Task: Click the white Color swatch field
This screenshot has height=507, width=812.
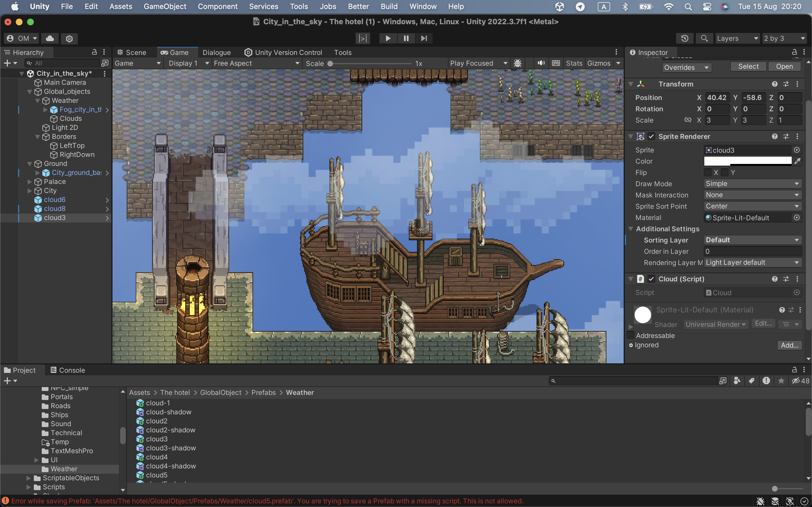Action: [x=748, y=161]
